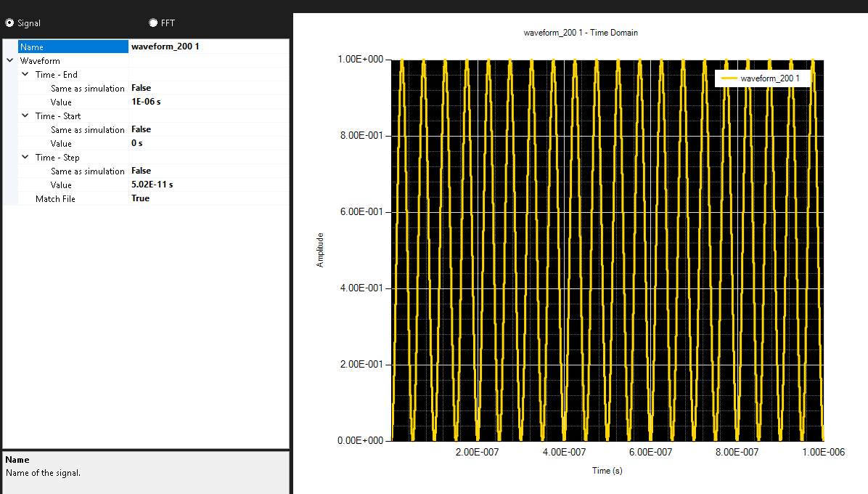Viewport: 868px width, 494px height.
Task: Click the 0.00E+000 y-axis tick label
Action: [x=361, y=441]
